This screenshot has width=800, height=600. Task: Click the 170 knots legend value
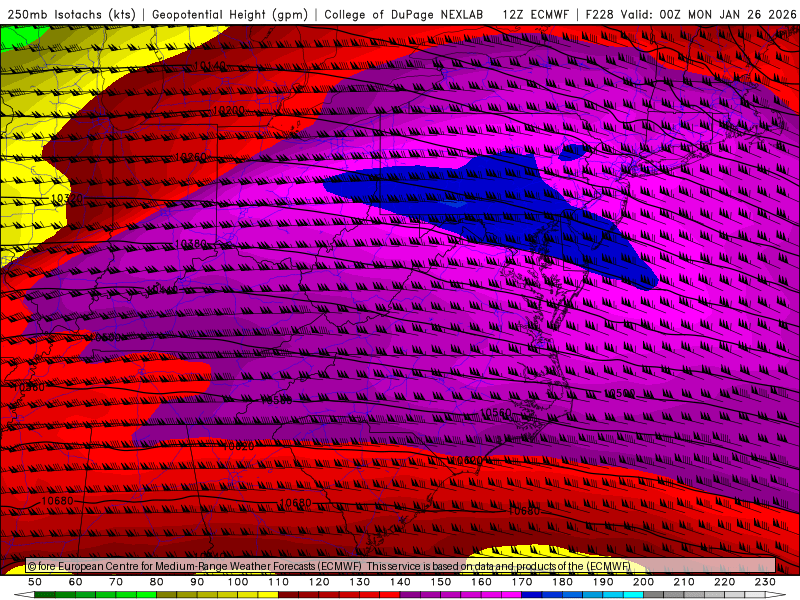(x=522, y=582)
